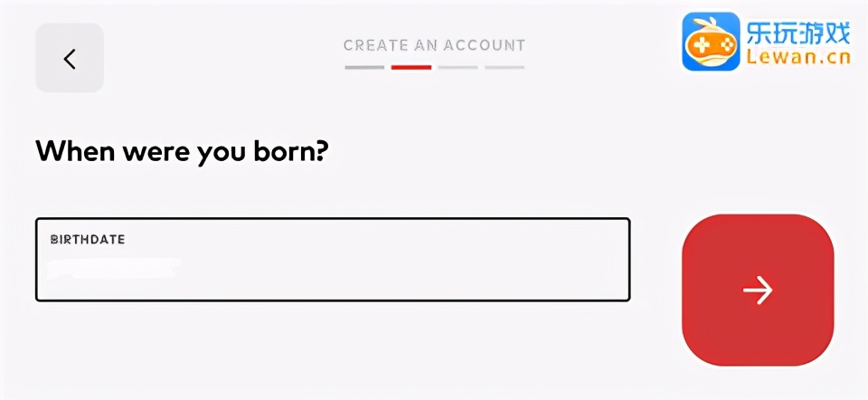This screenshot has width=868, height=400.
Task: Click the blurred birthdate value in the field
Action: 114,268
